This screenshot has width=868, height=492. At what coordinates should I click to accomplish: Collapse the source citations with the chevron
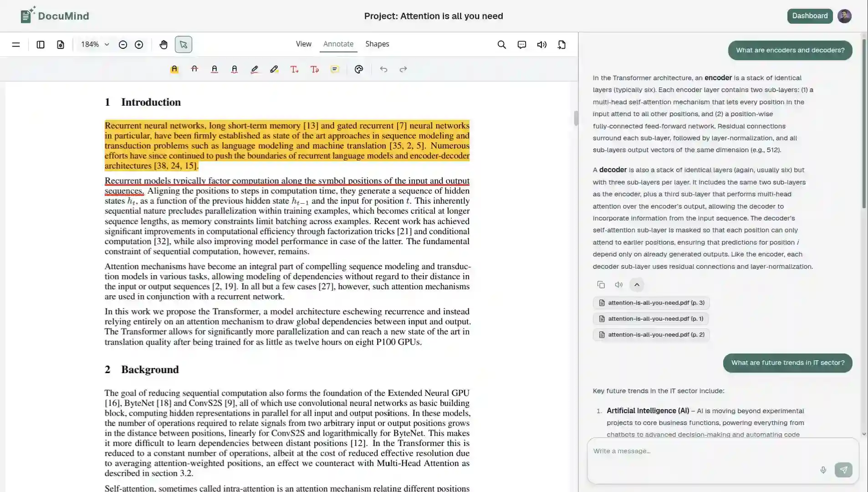pos(637,285)
